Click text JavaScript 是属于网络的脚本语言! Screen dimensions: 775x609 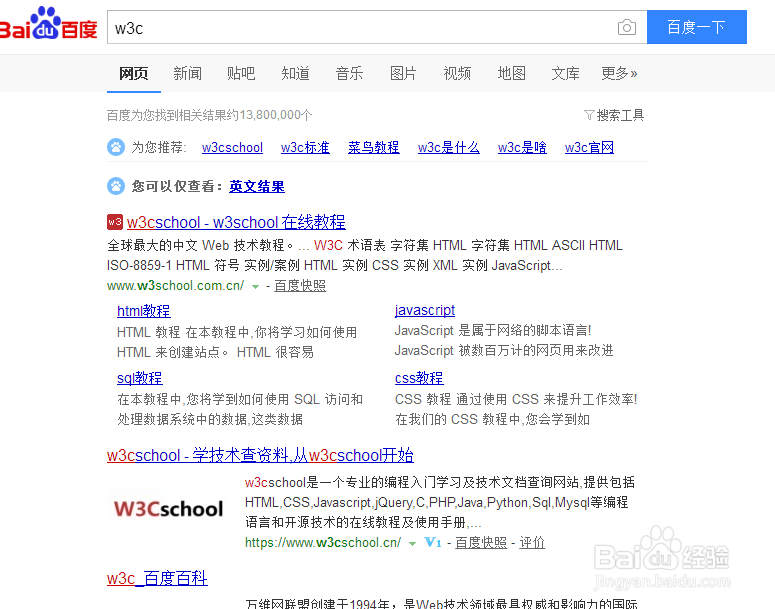point(493,330)
